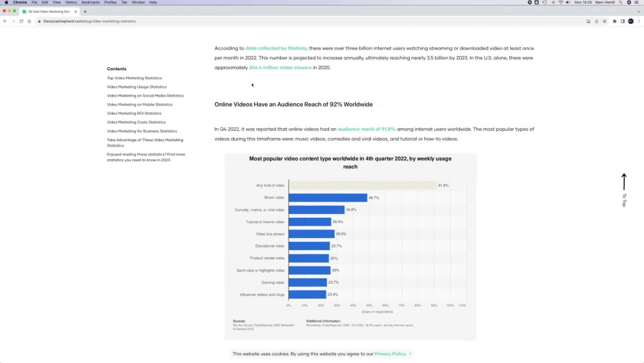Follow the 'audience reach of 91.8%' link
Viewport: 644px width, 363px height.
tap(366, 129)
